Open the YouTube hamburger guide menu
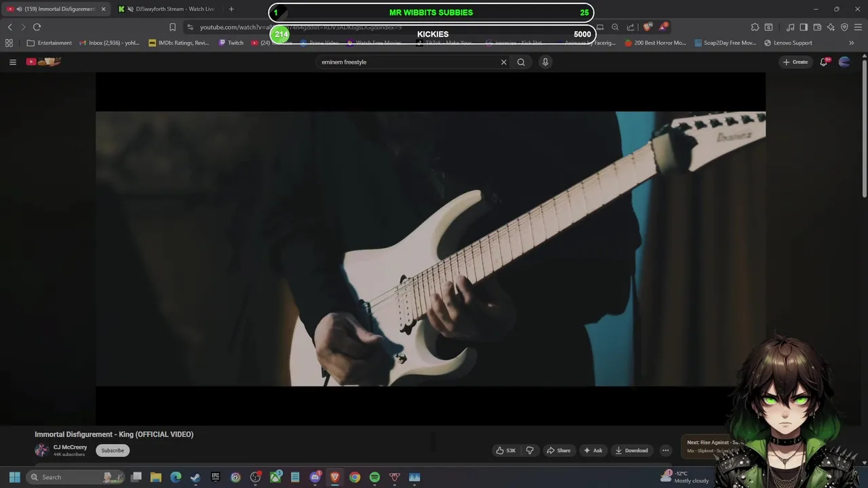Screen dimensions: 868x488 (x=12, y=62)
